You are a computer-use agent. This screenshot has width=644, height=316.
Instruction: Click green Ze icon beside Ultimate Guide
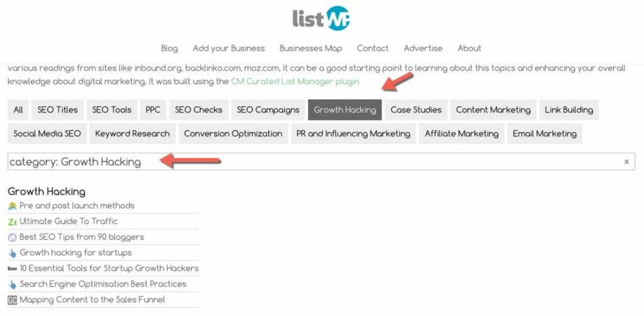(13, 222)
